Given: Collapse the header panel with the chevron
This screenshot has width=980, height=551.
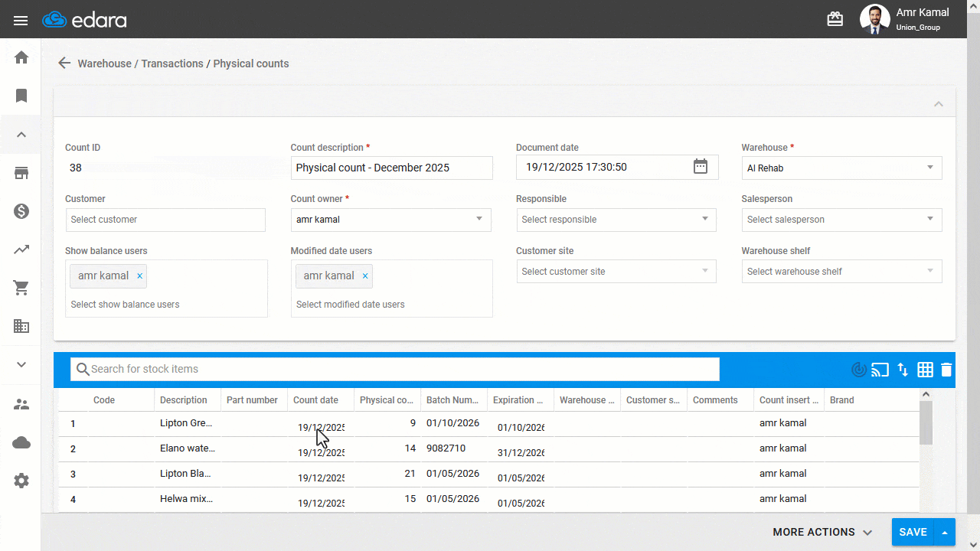Looking at the screenshot, I should 939,104.
